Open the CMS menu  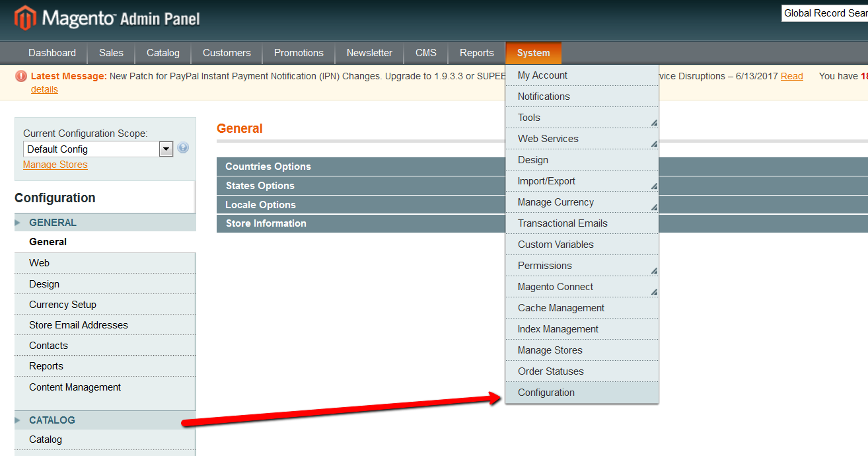pyautogui.click(x=426, y=53)
